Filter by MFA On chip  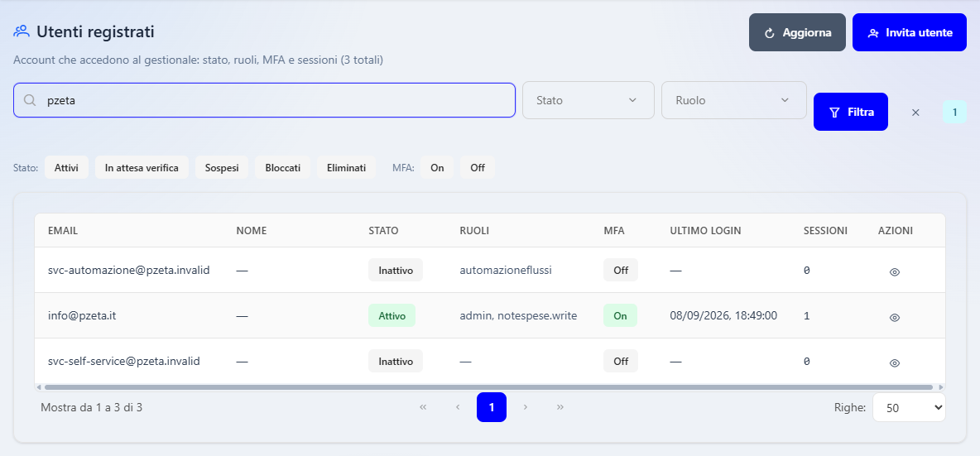pyautogui.click(x=437, y=167)
